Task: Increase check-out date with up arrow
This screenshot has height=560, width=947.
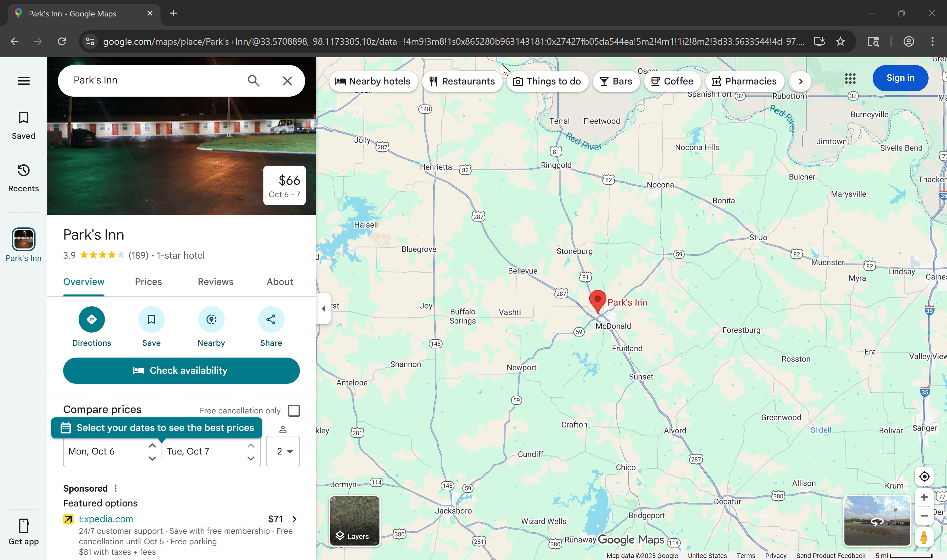Action: click(x=251, y=446)
